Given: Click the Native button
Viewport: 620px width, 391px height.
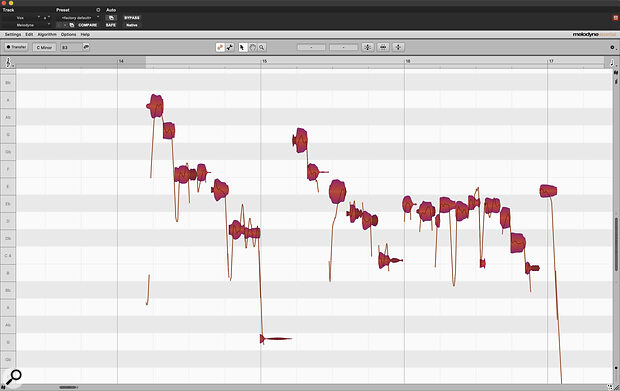Looking at the screenshot, I should click(132, 25).
